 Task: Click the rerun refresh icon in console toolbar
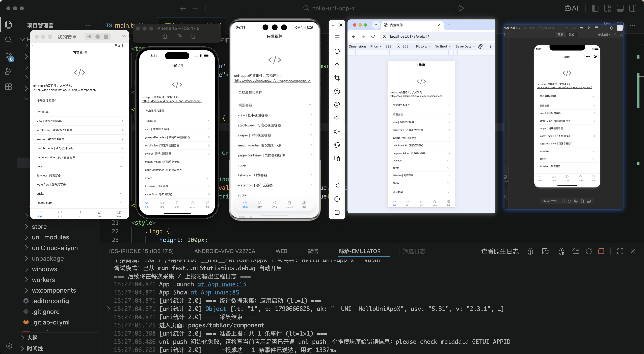[589, 251]
